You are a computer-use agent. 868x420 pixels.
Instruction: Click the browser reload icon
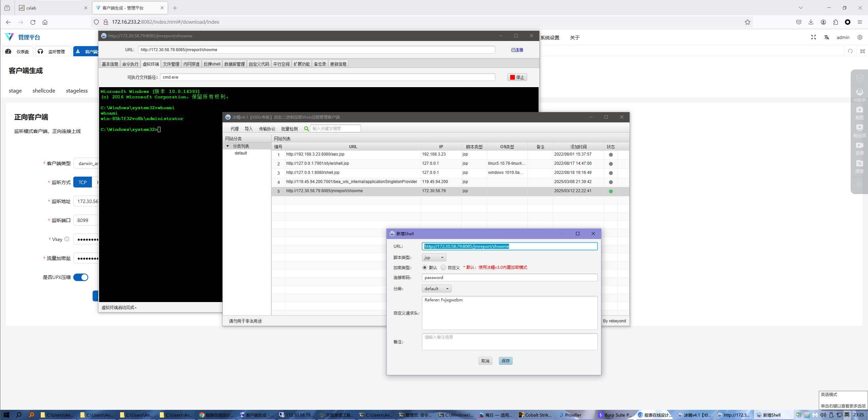coord(33,22)
